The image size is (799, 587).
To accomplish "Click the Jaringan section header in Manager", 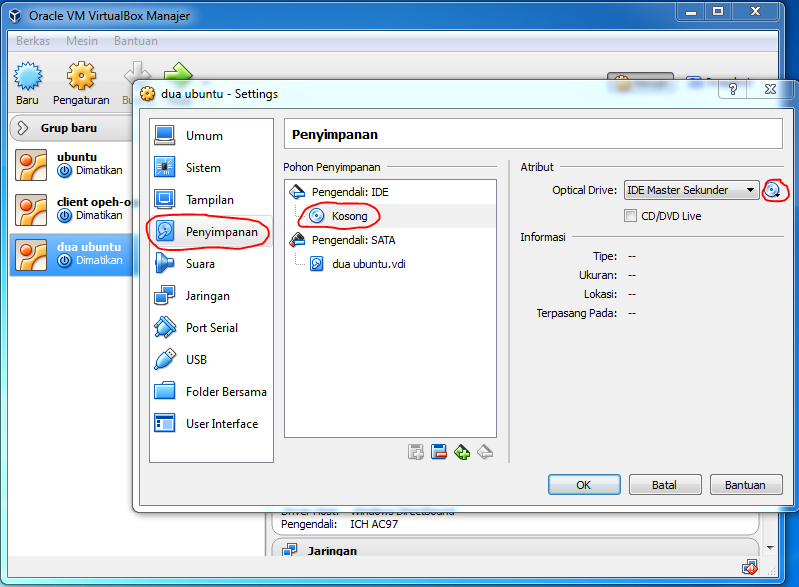I will [x=332, y=551].
